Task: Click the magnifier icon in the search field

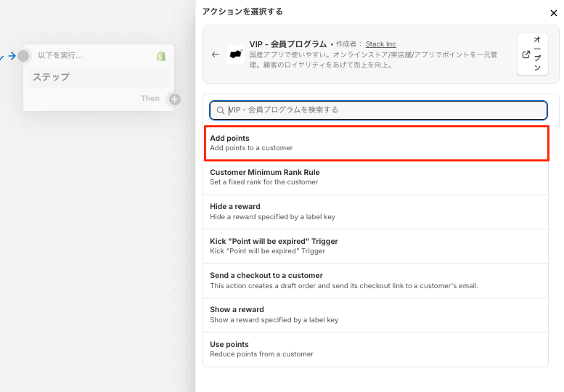Action: coord(221,110)
